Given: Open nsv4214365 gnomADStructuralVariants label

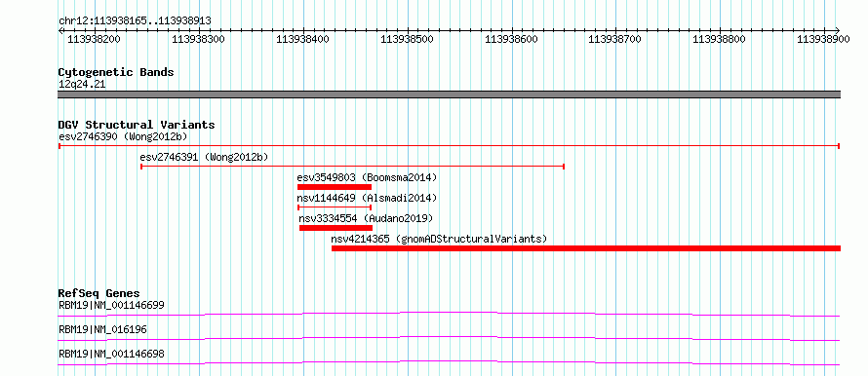Looking at the screenshot, I should (x=439, y=239).
